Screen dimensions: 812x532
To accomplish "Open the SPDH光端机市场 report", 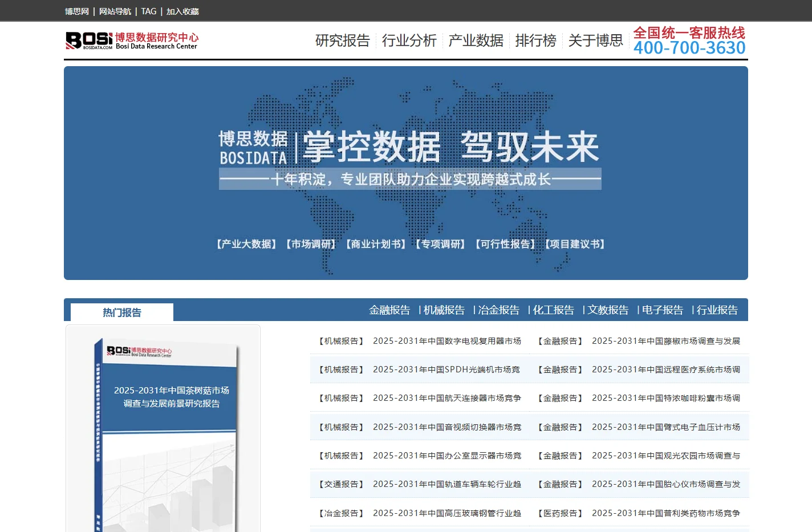I will pos(446,369).
